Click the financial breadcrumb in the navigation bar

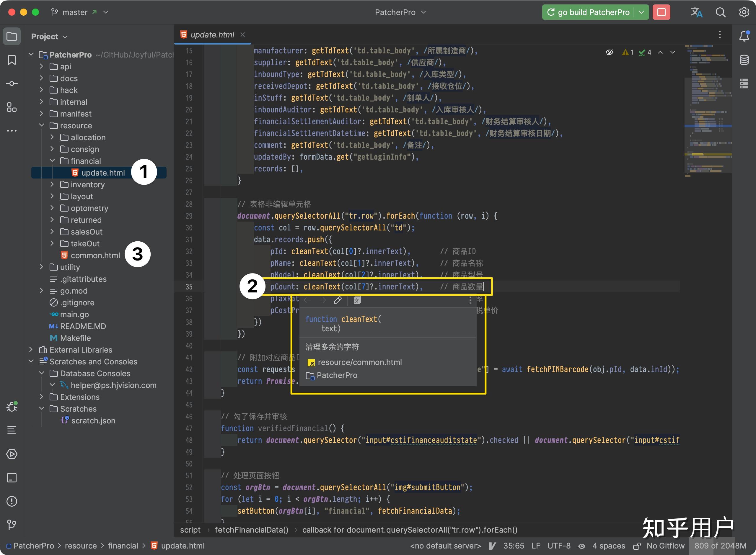(123, 546)
